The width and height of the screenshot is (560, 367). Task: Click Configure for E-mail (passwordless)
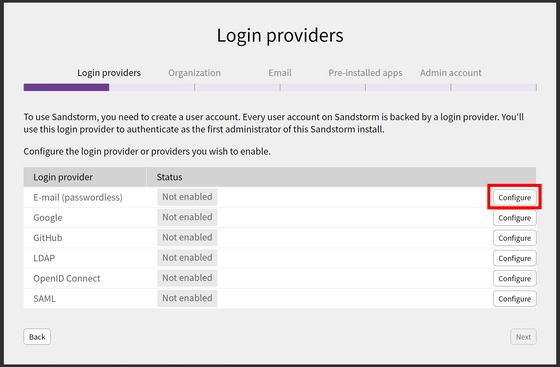pos(515,197)
